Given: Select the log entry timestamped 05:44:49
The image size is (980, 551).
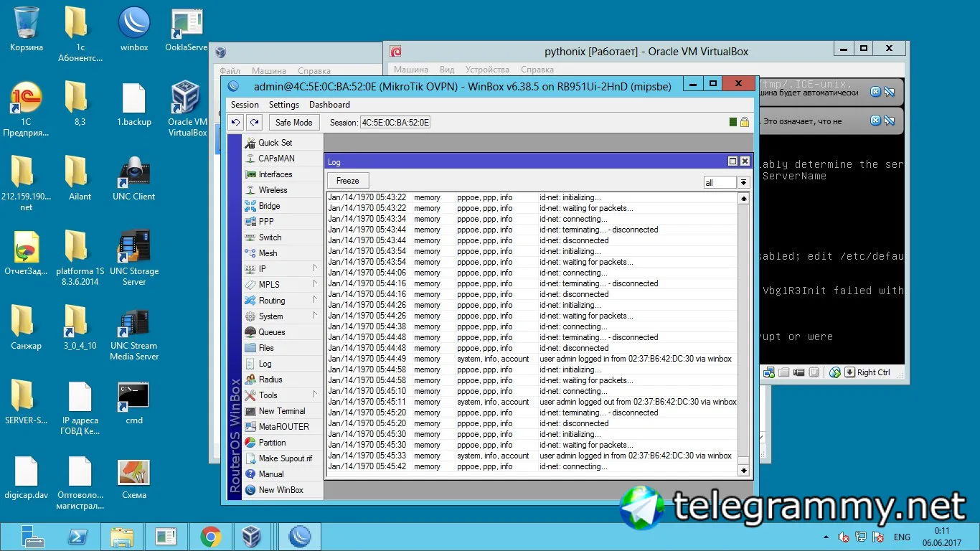Looking at the screenshot, I should coord(532,359).
